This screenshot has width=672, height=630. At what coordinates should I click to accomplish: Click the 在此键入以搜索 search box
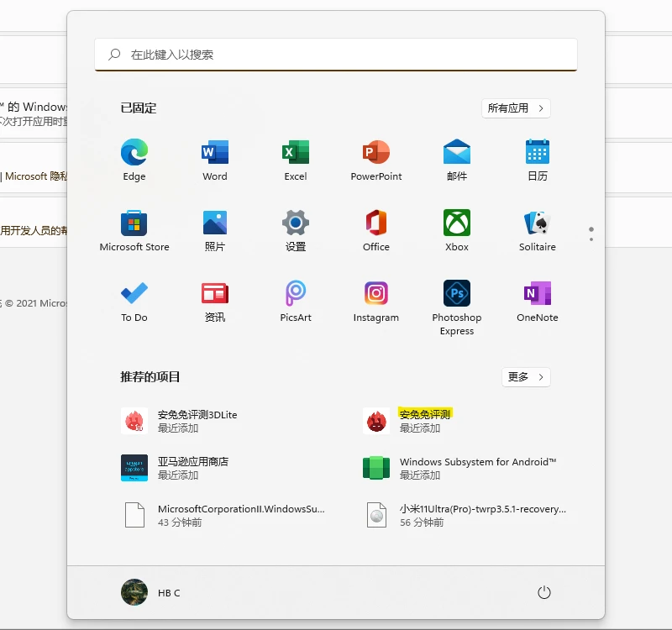click(x=335, y=55)
